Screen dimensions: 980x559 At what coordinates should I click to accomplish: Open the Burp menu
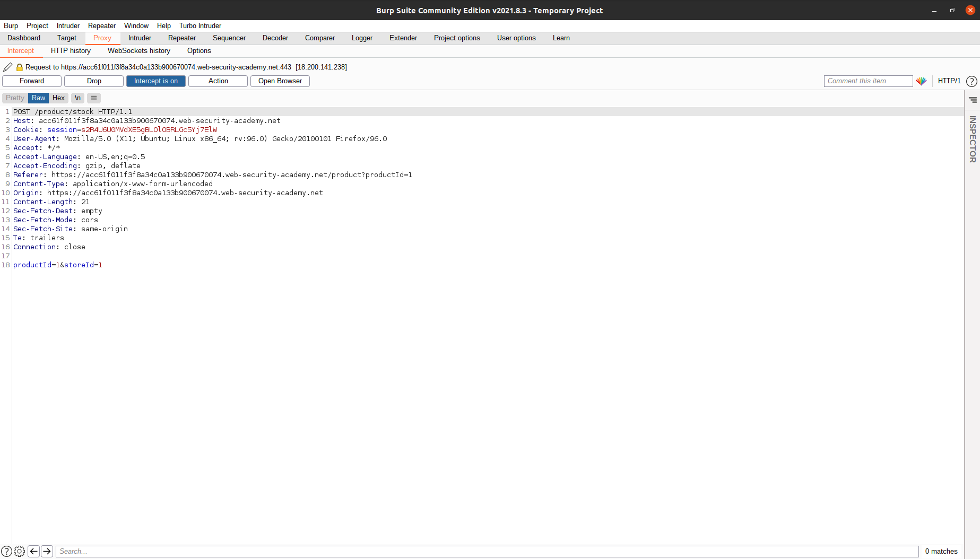coord(11,26)
